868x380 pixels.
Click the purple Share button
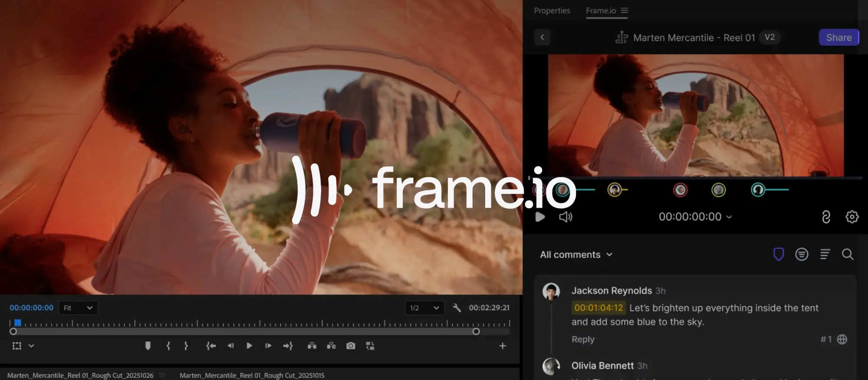coord(838,37)
